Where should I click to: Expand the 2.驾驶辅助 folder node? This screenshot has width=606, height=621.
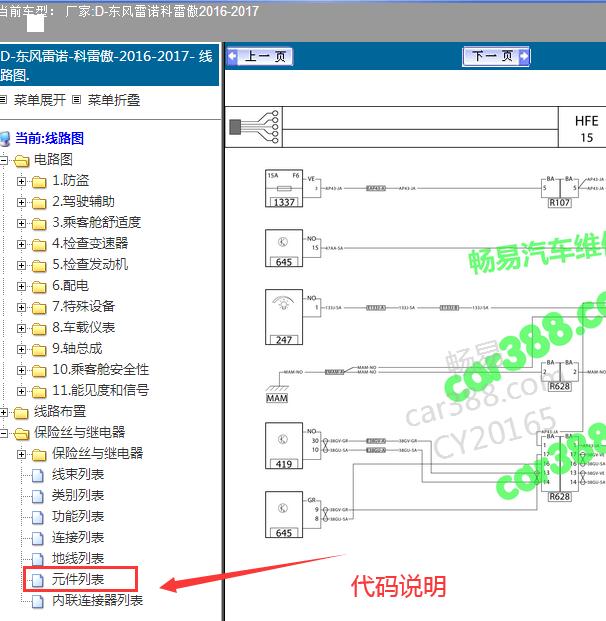point(21,202)
